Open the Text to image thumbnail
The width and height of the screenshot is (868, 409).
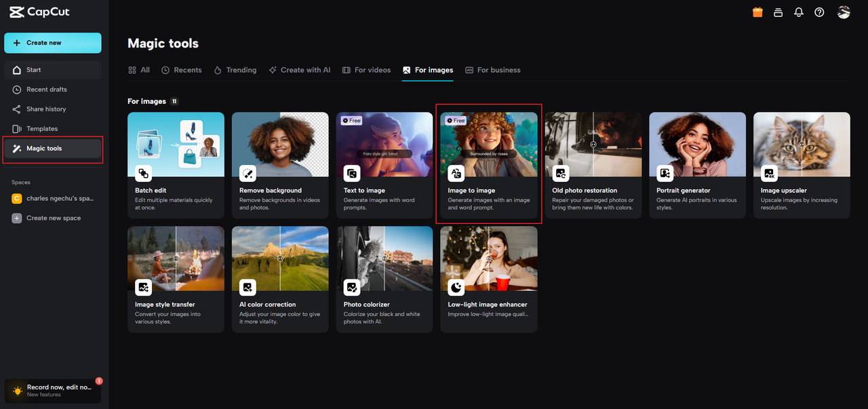(x=384, y=144)
